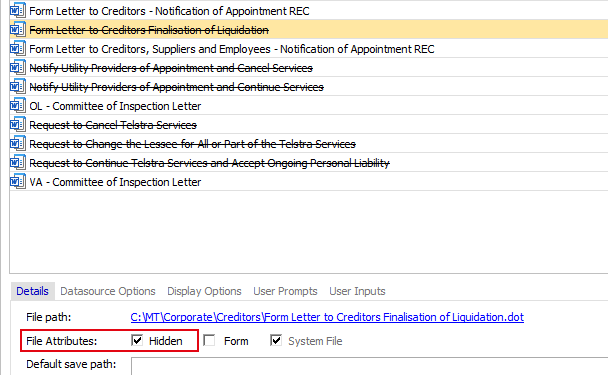Viewport: 608px width, 375px height.
Task: Click Word icon of OL Committee of Inspection Letter
Action: [x=18, y=105]
